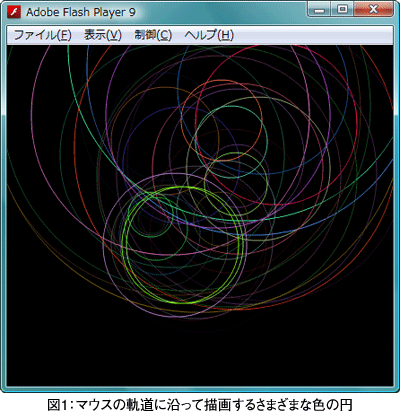The height and width of the screenshot is (415, 400).
Task: Open the 表示(V) menu
Action: [103, 35]
